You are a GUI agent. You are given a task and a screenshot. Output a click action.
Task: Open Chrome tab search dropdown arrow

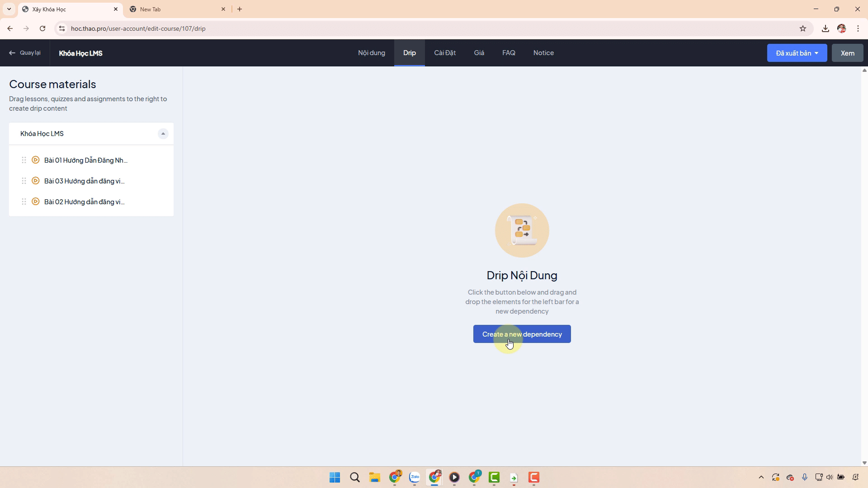[9, 9]
